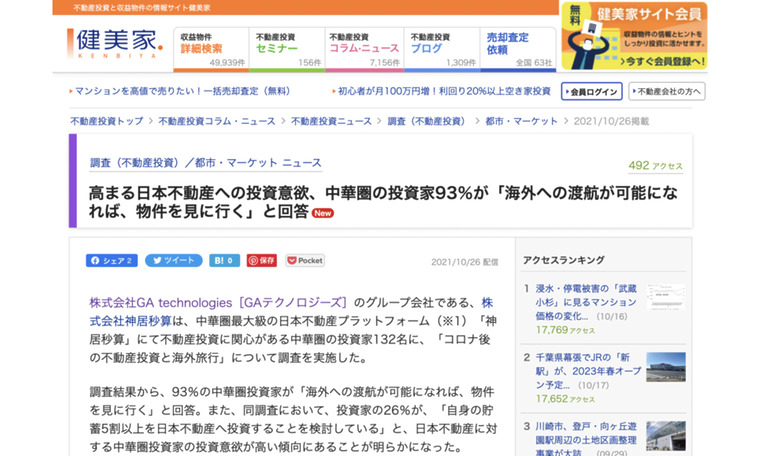Open the 収益物件 詳細検索 tab
Screen dimensions: 760x456
pos(211,48)
